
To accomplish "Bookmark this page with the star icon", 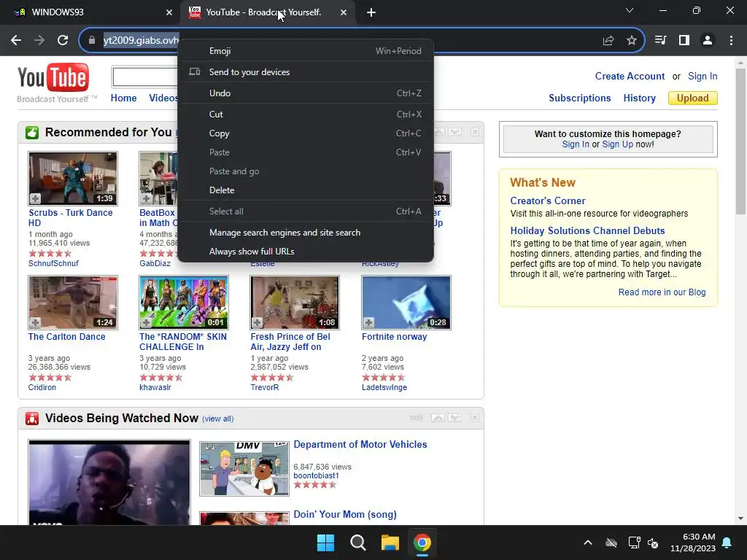I will coord(632,41).
